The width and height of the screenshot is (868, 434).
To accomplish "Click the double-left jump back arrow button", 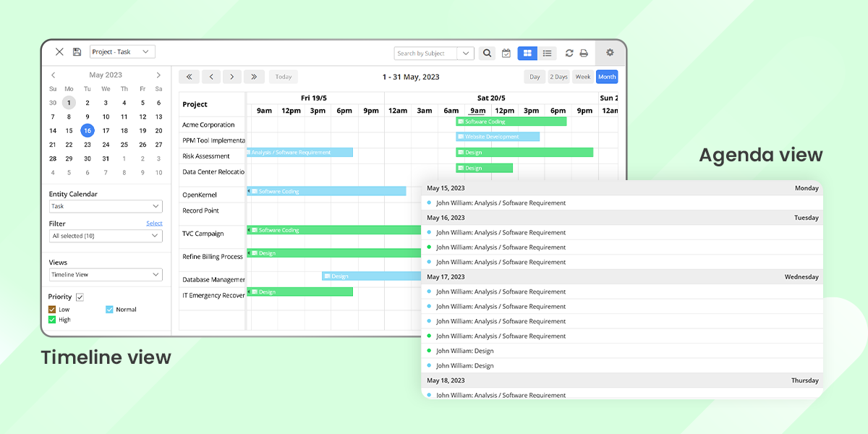I will (189, 77).
